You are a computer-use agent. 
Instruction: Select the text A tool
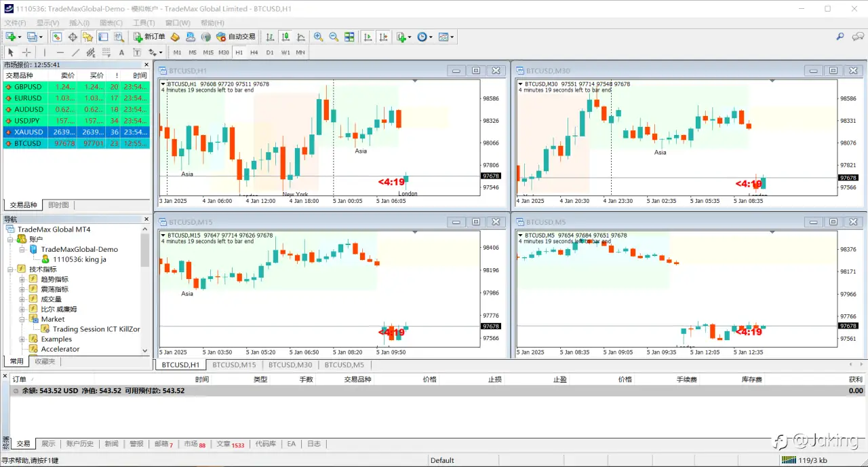tap(121, 52)
